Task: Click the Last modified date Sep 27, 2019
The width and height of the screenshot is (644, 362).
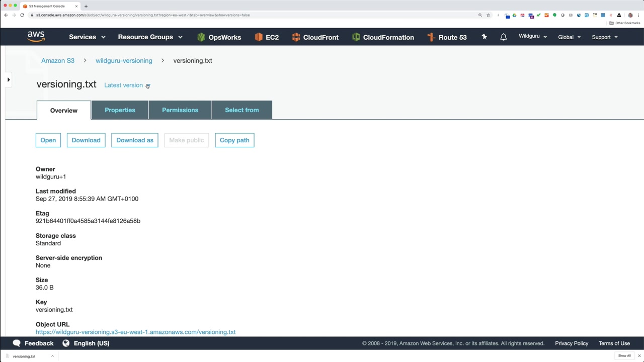Action: (87, 199)
